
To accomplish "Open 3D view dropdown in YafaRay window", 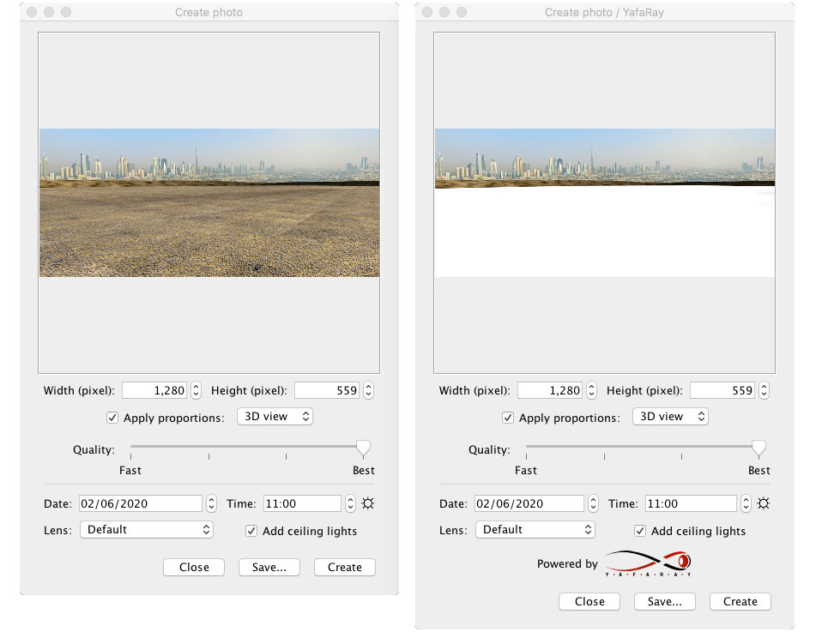I will [x=670, y=417].
